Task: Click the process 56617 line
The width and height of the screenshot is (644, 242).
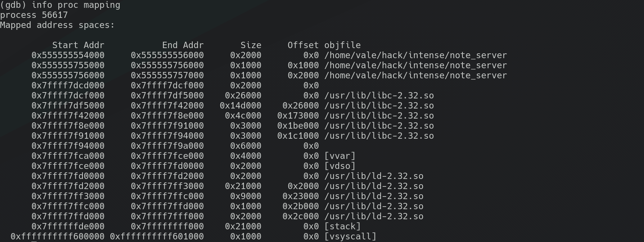Action: point(34,15)
